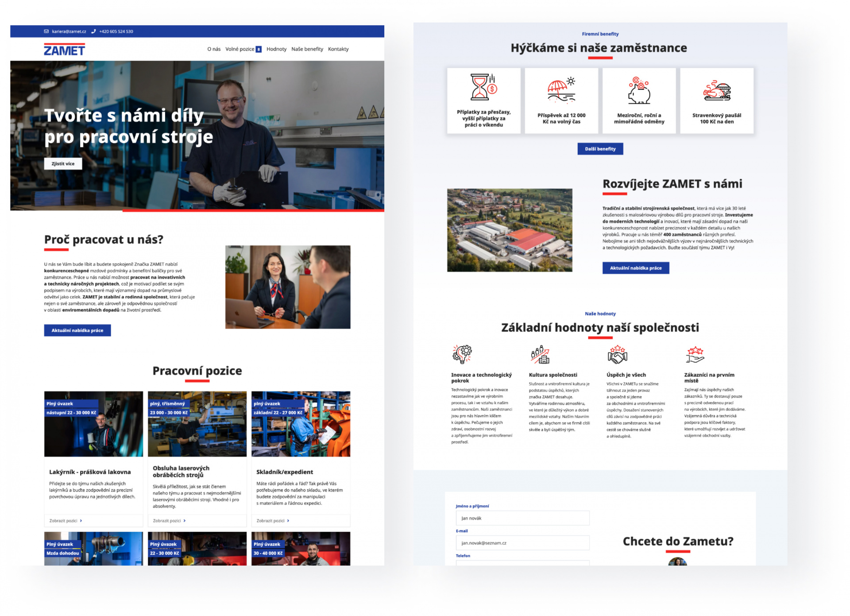Viewport: 850px width, 616px height.
Task: Click Aktuální nabídka práce under Proč pracovat
Action: point(77,330)
